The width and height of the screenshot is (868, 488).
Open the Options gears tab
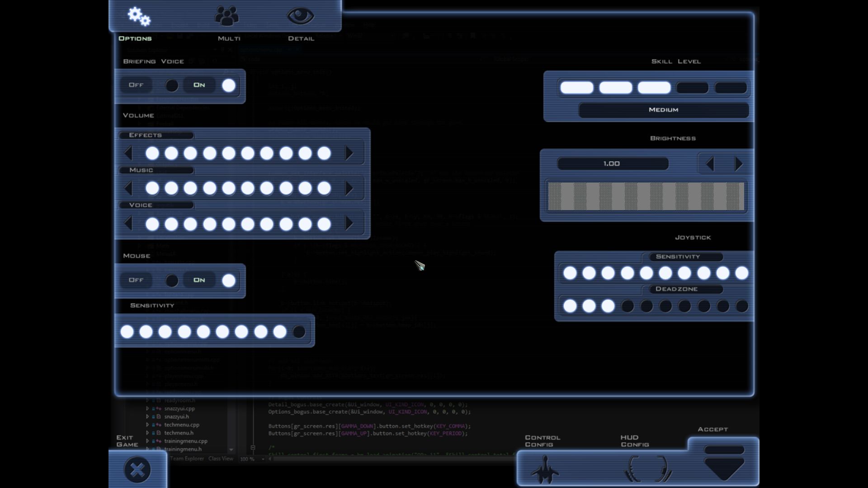[x=139, y=17]
